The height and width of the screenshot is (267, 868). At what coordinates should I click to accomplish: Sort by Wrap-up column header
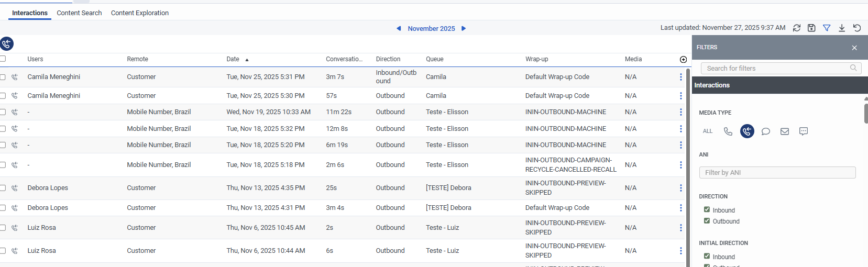click(536, 59)
